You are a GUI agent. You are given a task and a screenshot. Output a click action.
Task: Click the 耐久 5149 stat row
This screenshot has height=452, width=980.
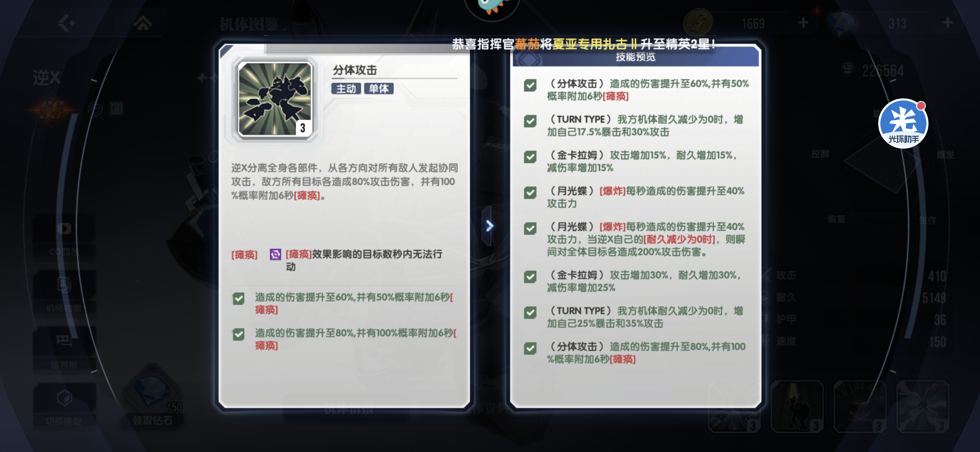[854, 298]
